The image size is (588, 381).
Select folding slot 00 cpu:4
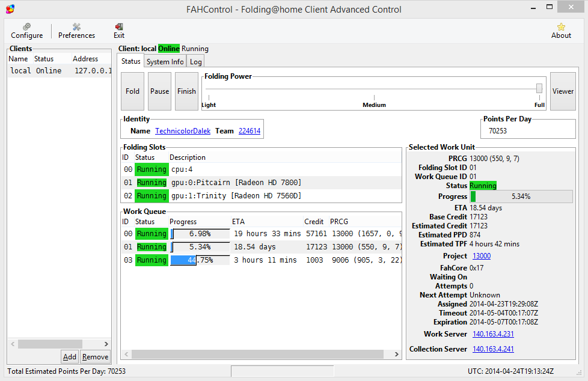[262, 169]
